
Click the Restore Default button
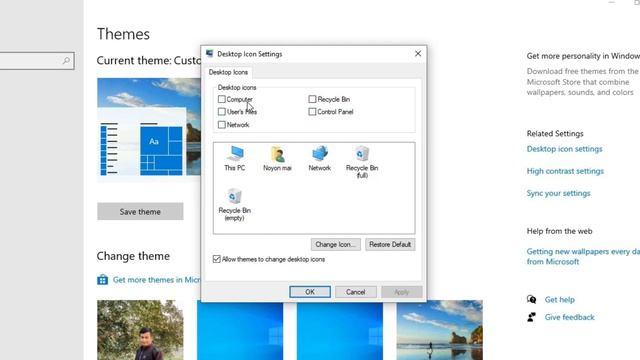pos(390,244)
